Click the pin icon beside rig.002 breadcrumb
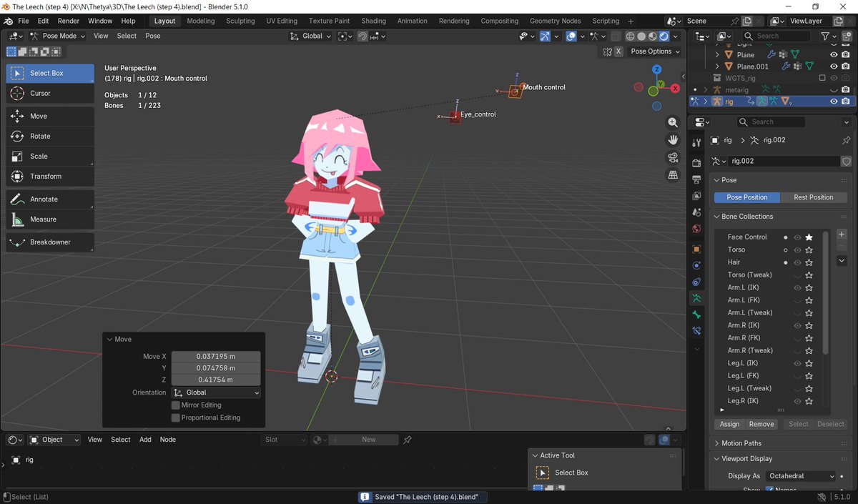 click(x=847, y=141)
